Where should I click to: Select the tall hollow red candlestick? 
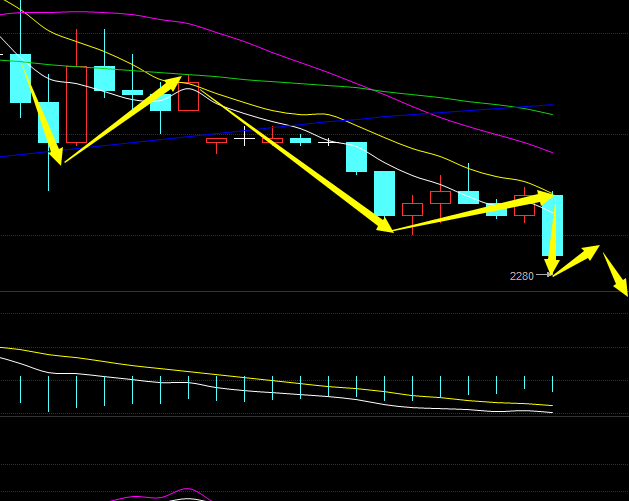tap(76, 105)
